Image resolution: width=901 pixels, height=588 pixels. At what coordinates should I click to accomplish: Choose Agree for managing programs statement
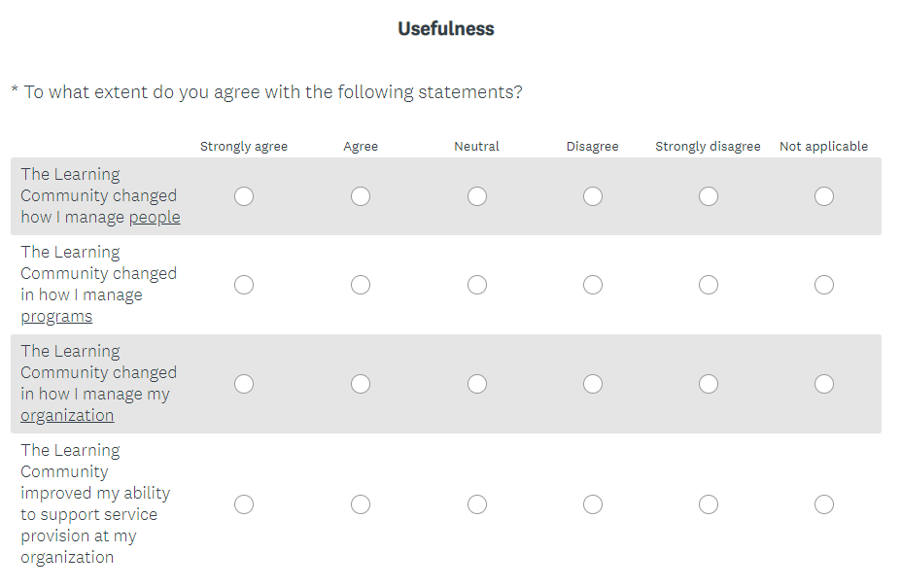tap(361, 285)
